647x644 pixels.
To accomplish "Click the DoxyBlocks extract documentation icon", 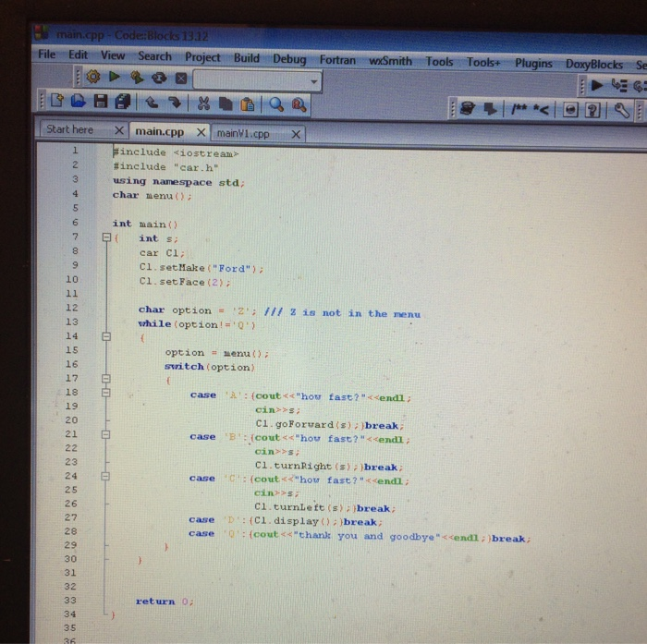I will pyautogui.click(x=490, y=109).
